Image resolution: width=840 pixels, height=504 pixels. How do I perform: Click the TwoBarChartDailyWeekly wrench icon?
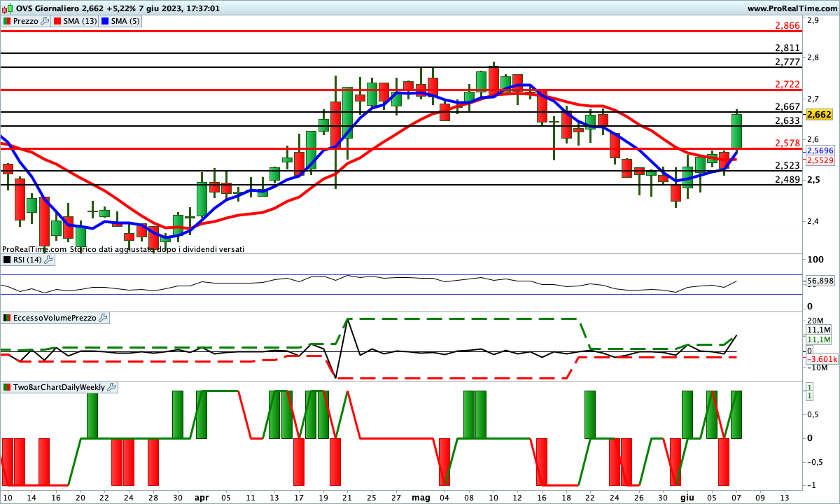111,387
